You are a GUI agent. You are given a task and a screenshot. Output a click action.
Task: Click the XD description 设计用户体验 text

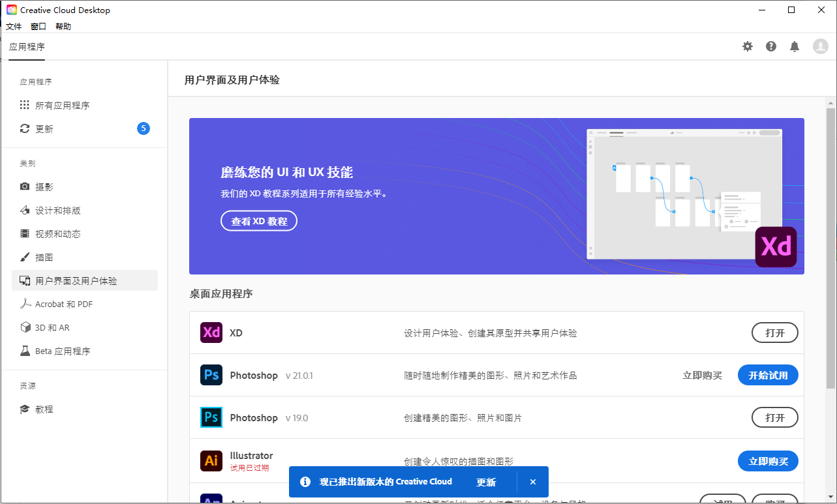[491, 333]
